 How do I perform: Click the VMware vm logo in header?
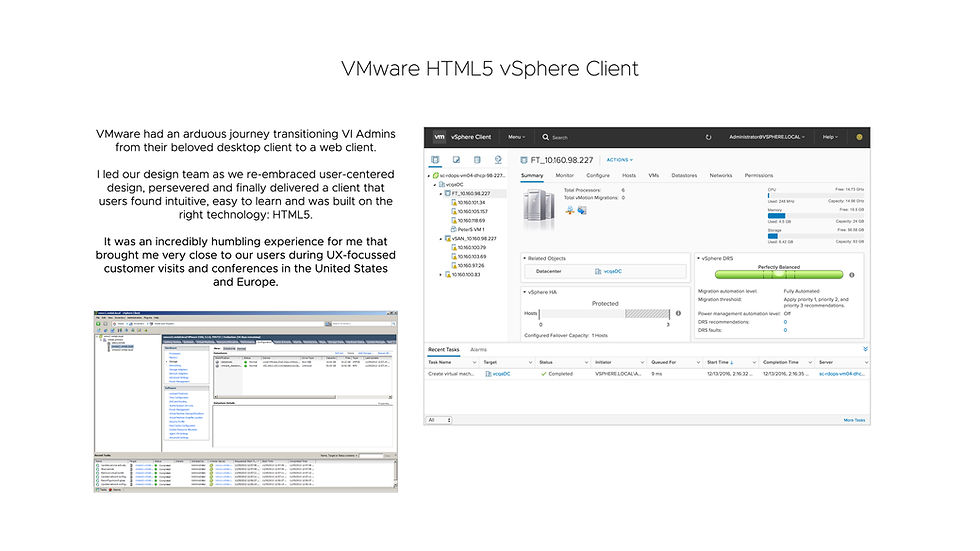439,137
